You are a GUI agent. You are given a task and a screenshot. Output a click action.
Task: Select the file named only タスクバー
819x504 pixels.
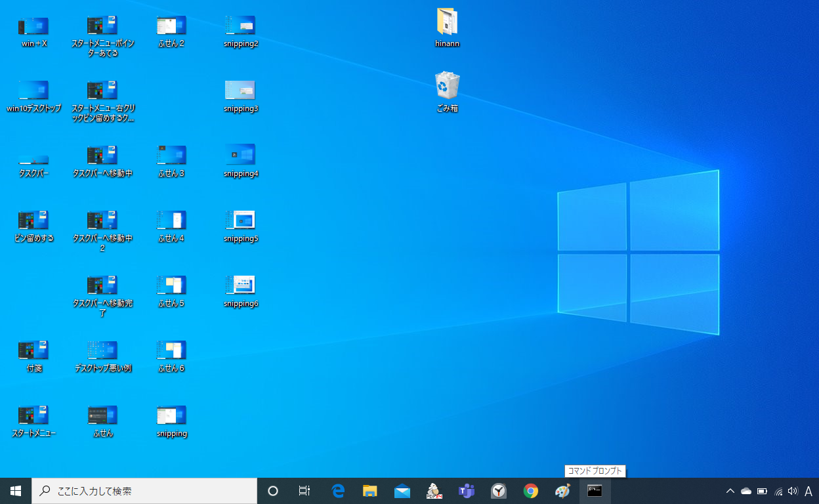point(34,165)
